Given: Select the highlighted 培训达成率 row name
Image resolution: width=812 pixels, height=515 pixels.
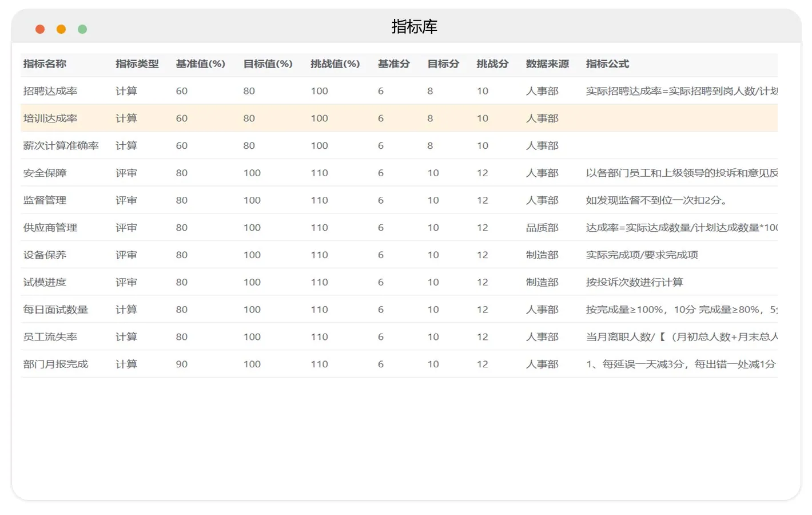Looking at the screenshot, I should tap(50, 118).
